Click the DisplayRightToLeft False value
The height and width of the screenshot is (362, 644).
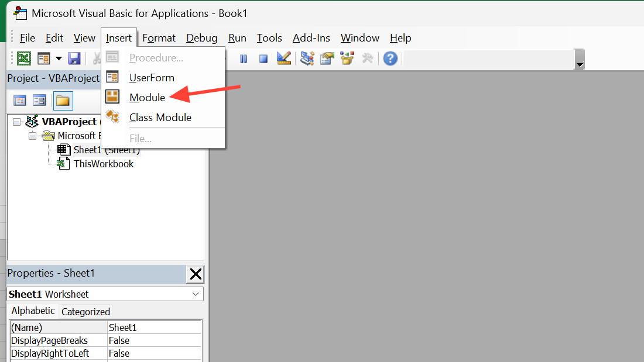click(x=155, y=353)
